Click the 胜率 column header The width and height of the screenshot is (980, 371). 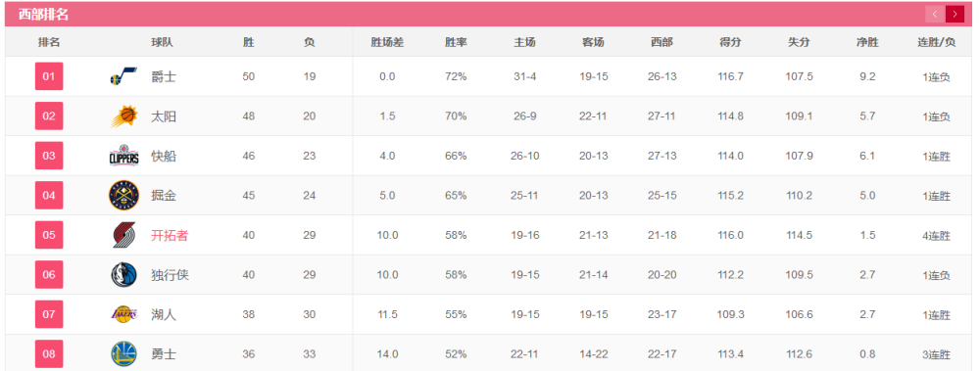456,42
